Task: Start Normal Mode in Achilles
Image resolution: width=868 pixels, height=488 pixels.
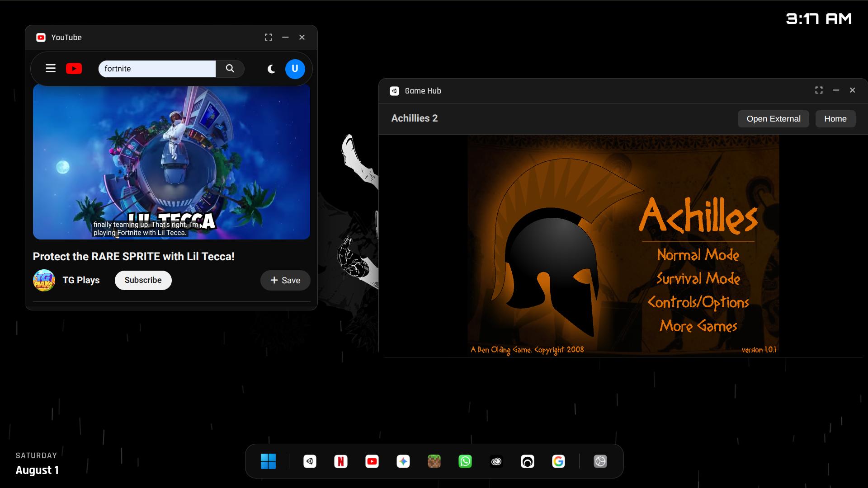Action: [x=698, y=255]
